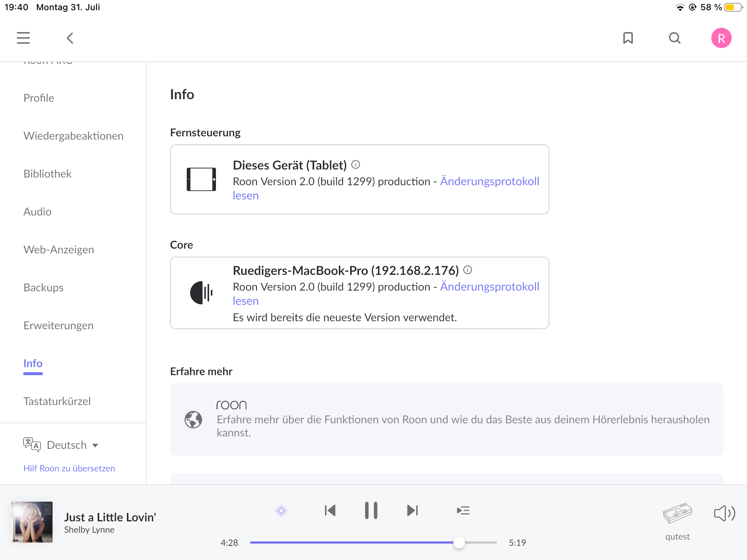Open search with the magnifier icon
747x560 pixels.
(675, 38)
